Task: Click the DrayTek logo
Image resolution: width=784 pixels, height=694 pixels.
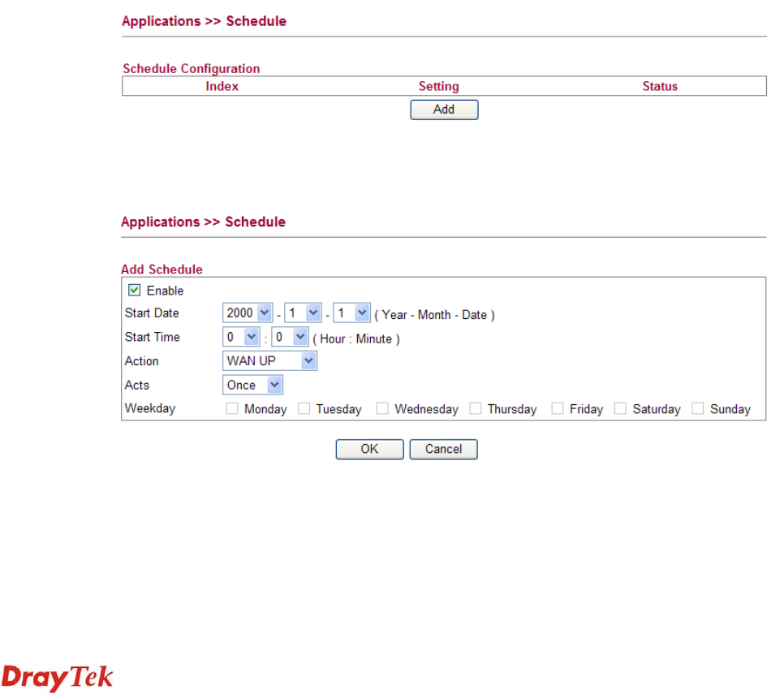Action: [58, 678]
